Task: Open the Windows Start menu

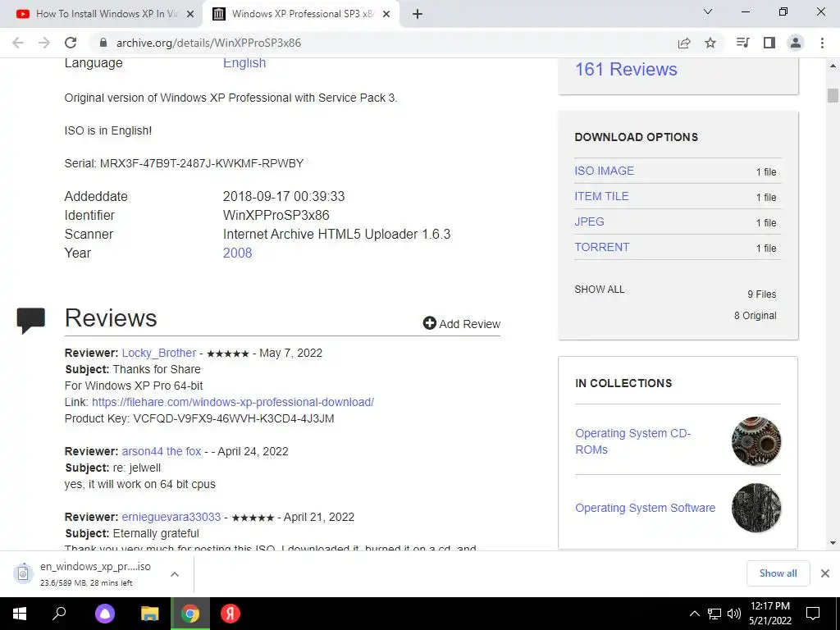Action: pos(20,614)
